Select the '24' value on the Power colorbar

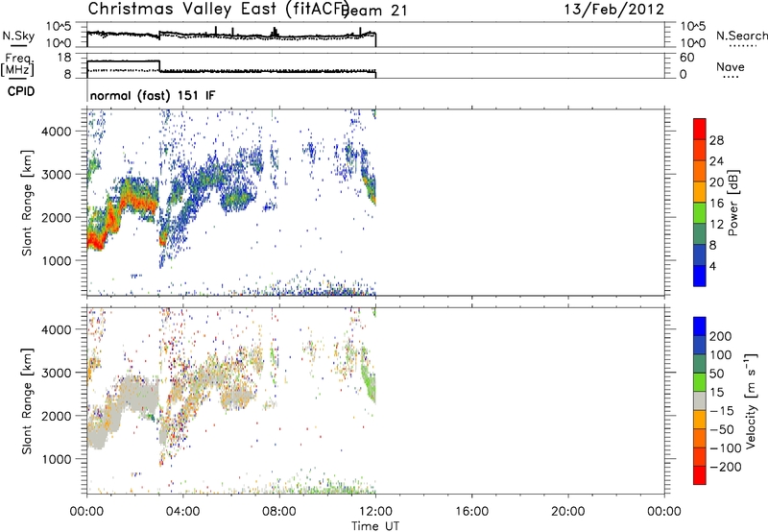click(716, 161)
